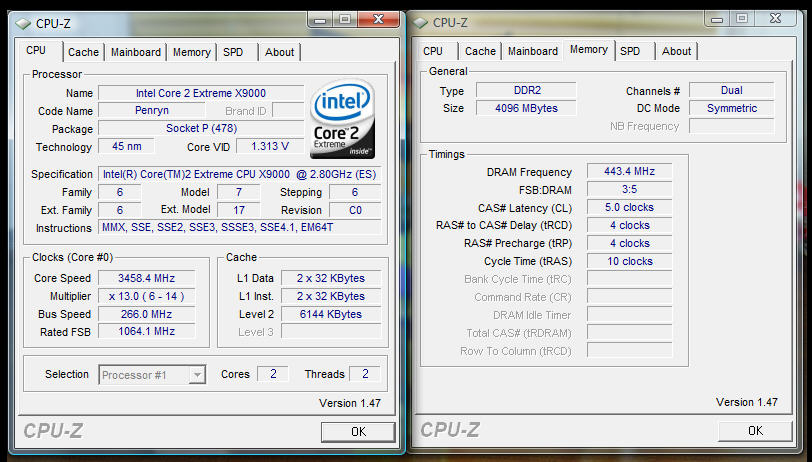Click OK in the left CPU-Z window
Screen dimensions: 812x462
358,431
